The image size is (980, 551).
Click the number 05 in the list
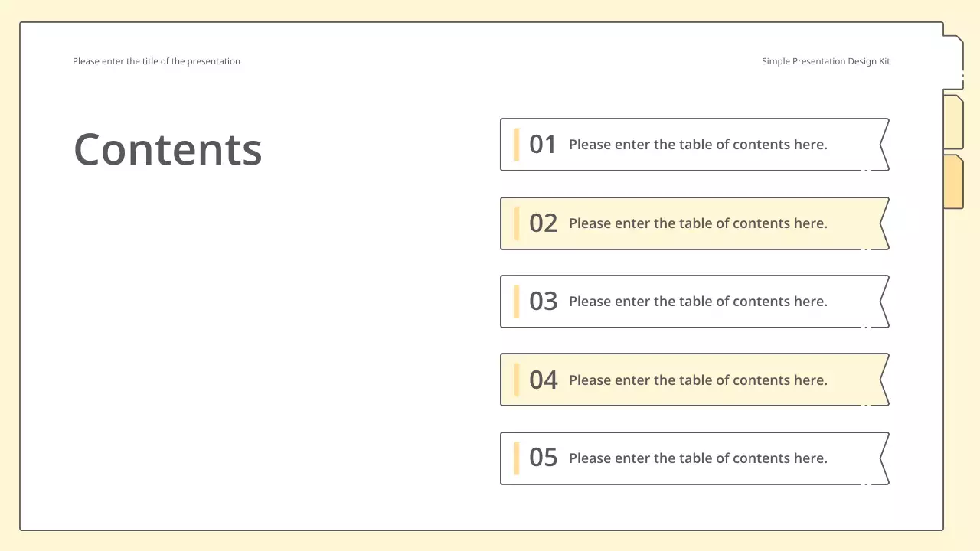(x=543, y=458)
